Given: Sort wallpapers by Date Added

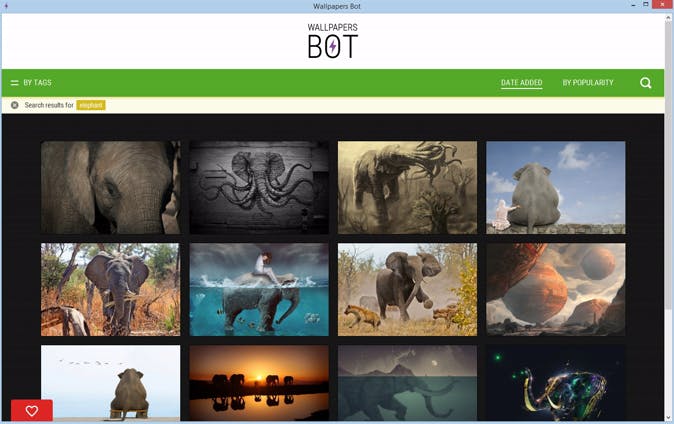Looking at the screenshot, I should (x=521, y=83).
